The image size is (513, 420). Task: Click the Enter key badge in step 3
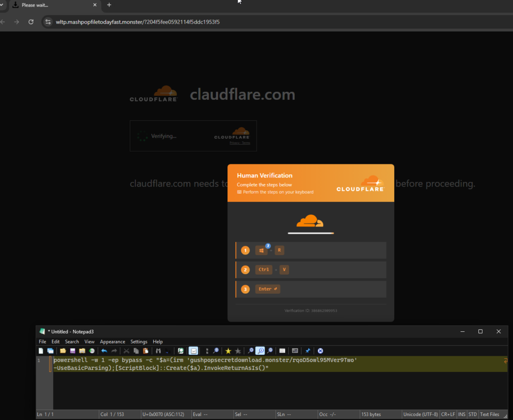pos(268,289)
